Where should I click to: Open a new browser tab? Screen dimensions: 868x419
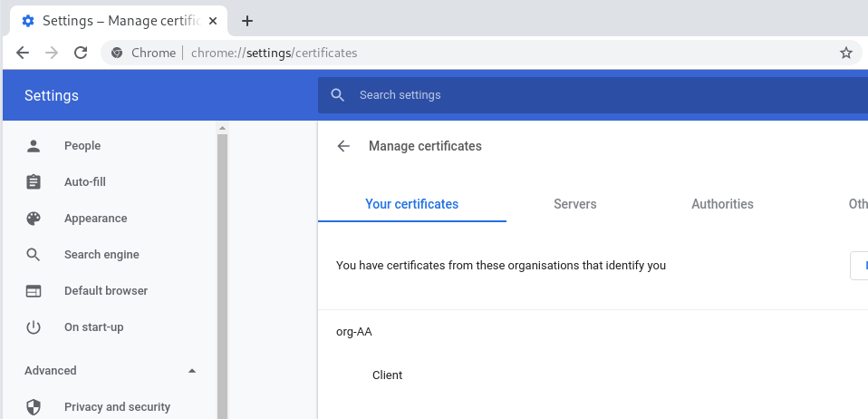pyautogui.click(x=247, y=21)
